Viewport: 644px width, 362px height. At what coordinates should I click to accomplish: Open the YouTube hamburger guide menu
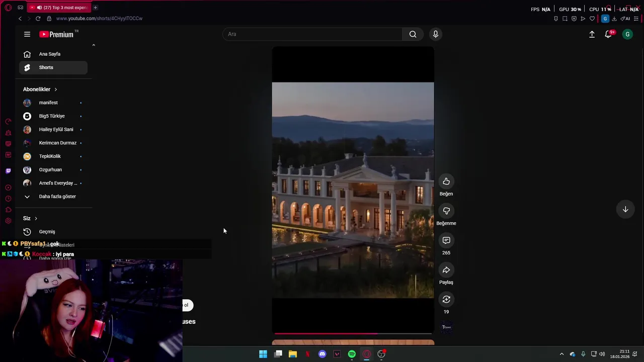point(27,34)
